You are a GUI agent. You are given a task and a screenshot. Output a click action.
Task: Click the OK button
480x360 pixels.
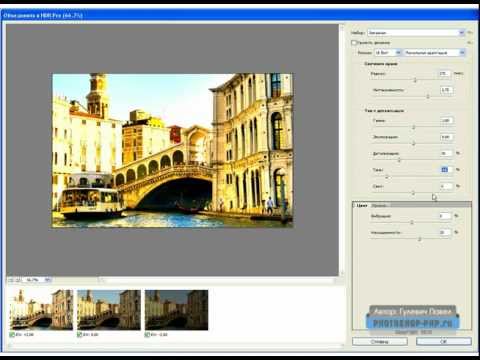tap(444, 342)
